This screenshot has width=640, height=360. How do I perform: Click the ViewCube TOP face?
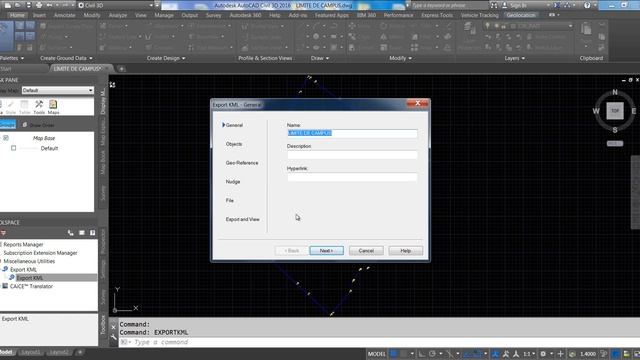coord(615,111)
